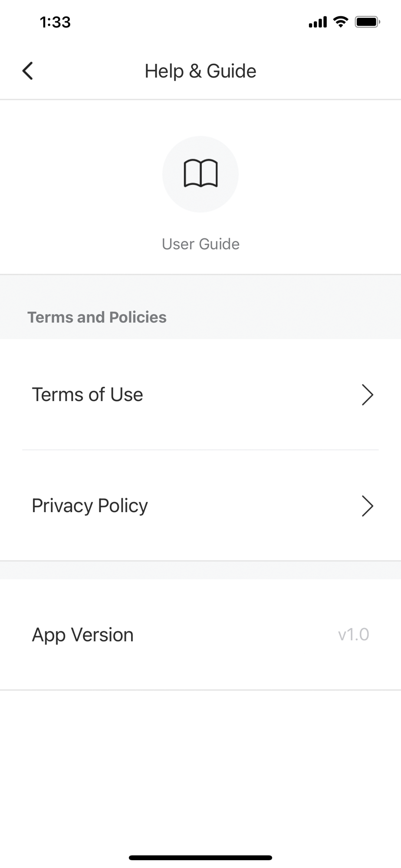
Task: Tap the Wi-Fi status icon
Action: [x=341, y=22]
